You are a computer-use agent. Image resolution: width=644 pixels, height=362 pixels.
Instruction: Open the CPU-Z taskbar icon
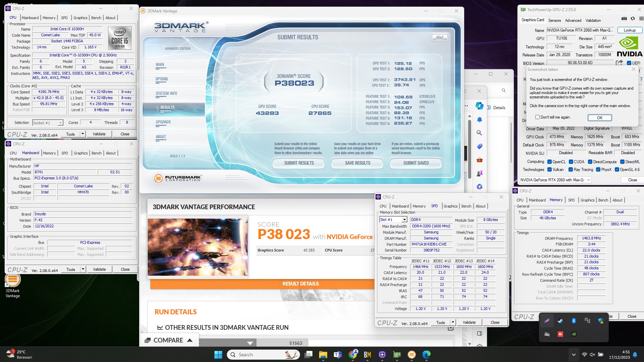[382, 354]
